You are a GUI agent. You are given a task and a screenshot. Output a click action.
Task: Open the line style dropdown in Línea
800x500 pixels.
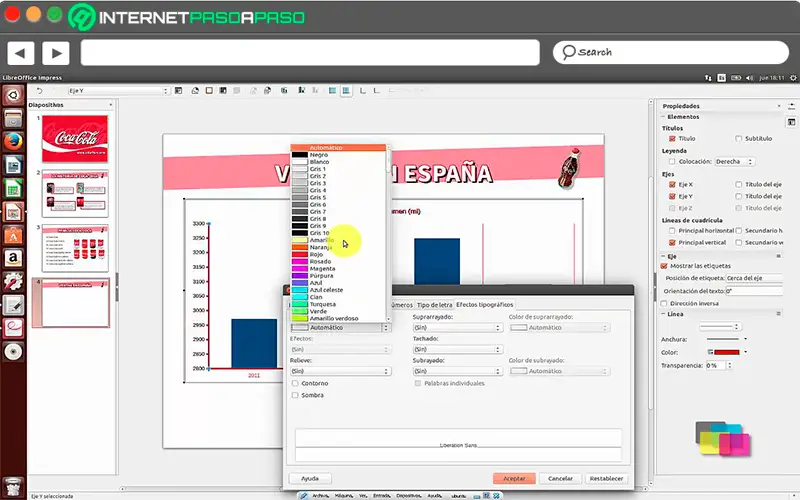tap(719, 327)
